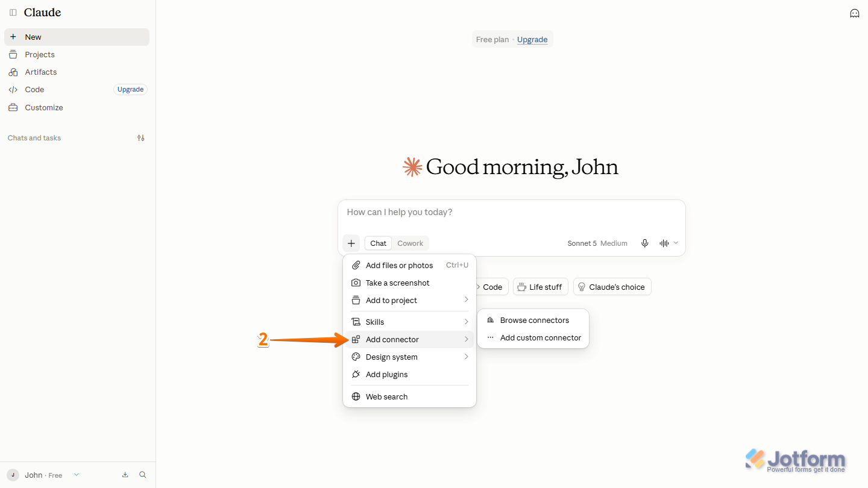868x488 pixels.
Task: Open Projects in the sidebar
Action: 77,54
